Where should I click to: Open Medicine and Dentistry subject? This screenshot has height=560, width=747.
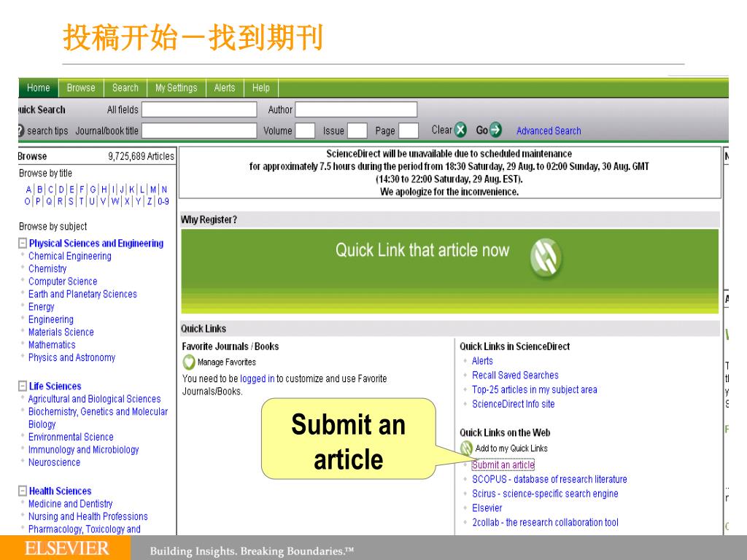71,504
